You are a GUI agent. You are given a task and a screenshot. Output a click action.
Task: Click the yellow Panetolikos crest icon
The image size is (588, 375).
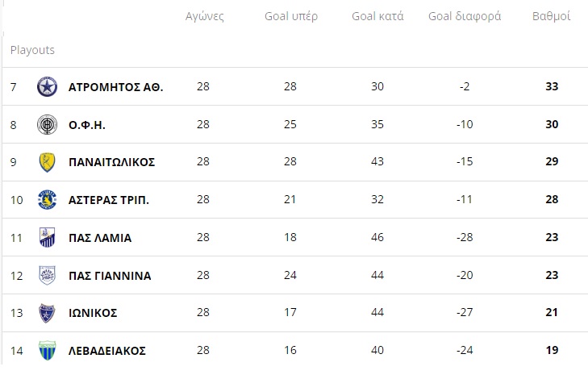(48, 162)
